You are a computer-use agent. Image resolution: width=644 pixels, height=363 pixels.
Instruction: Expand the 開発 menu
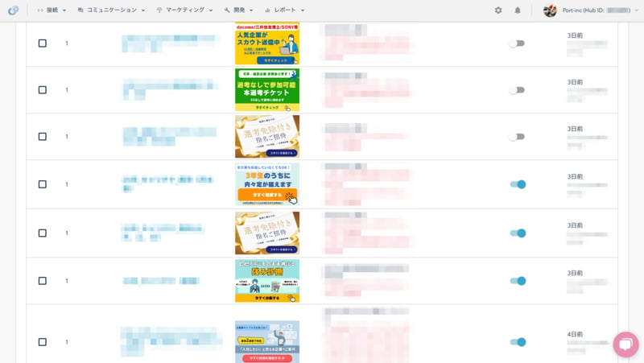click(x=238, y=10)
